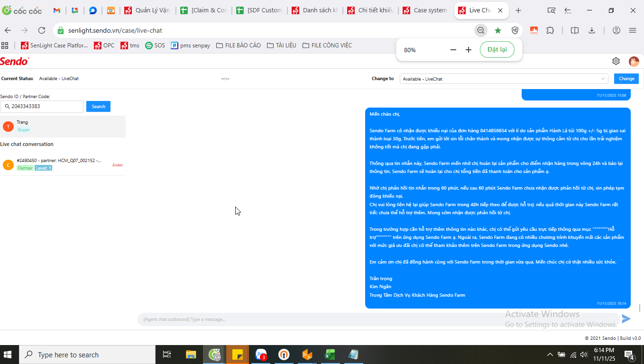This screenshot has width=644, height=364.
Task: Click the Cốc Cốc browser logo
Action: pyautogui.click(x=22, y=10)
